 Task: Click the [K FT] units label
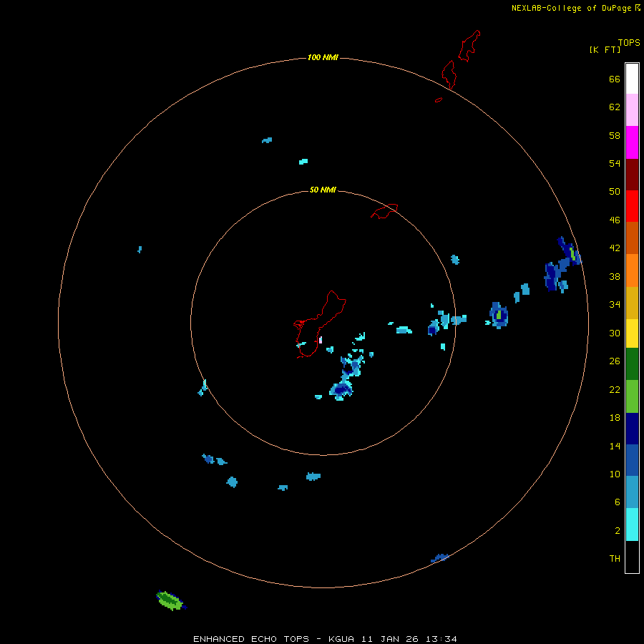(605, 50)
